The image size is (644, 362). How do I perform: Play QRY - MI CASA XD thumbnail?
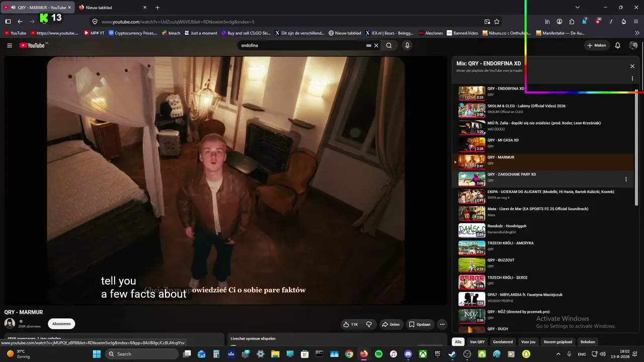pyautogui.click(x=471, y=144)
